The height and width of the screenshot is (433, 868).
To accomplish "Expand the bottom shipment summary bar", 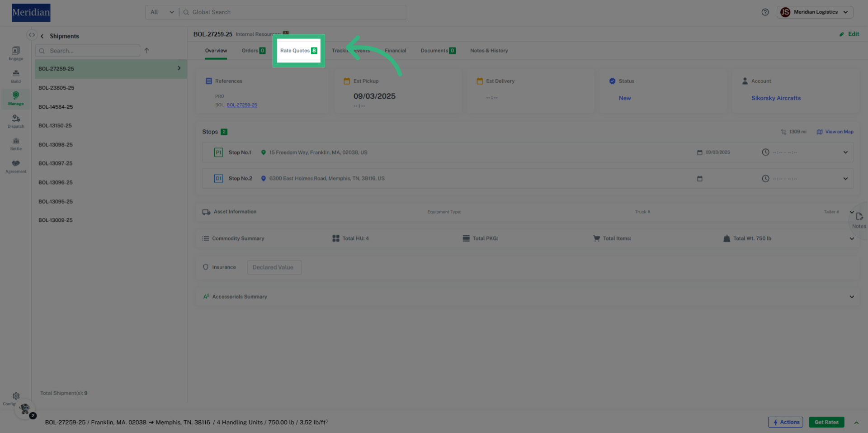I will point(856,423).
